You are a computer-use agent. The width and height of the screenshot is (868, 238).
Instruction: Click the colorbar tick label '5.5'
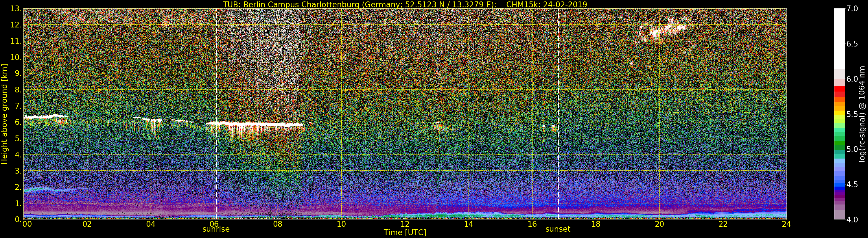click(852, 114)
